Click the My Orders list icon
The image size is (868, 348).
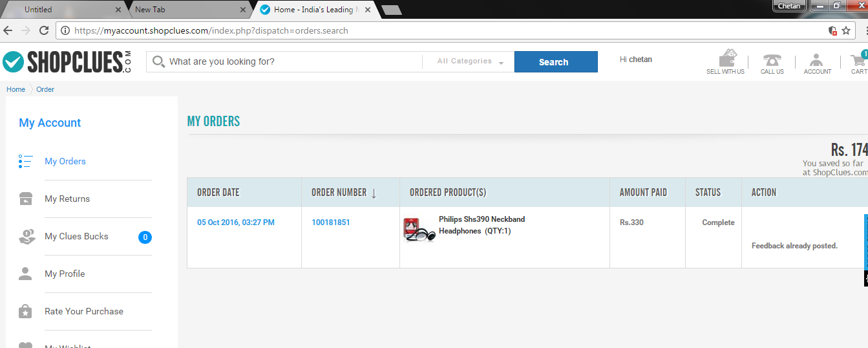(x=25, y=161)
